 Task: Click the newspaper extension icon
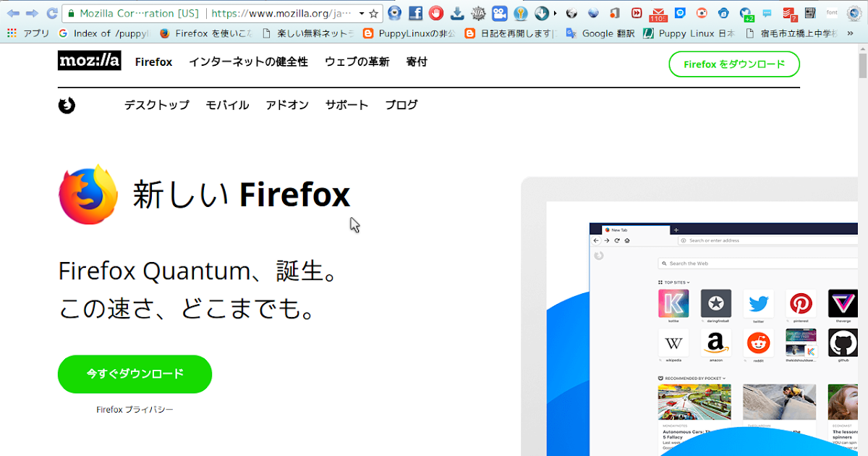point(810,13)
